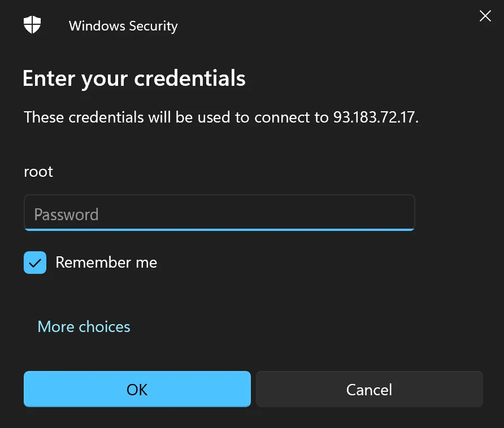The height and width of the screenshot is (428, 504).
Task: Click the root username label
Action: 38,172
